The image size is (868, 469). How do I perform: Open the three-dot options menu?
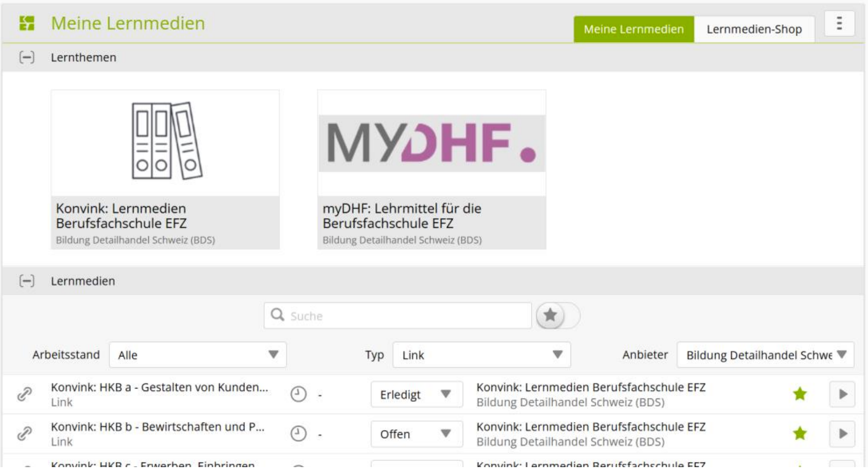pos(839,23)
